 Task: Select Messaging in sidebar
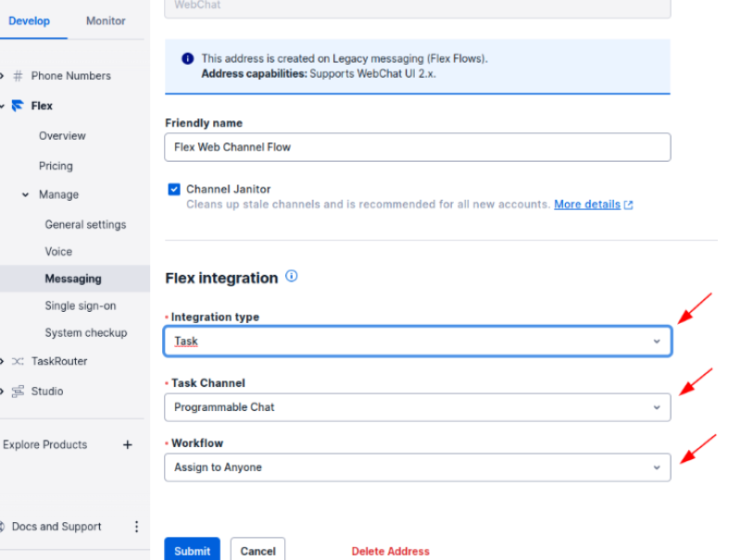point(73,279)
